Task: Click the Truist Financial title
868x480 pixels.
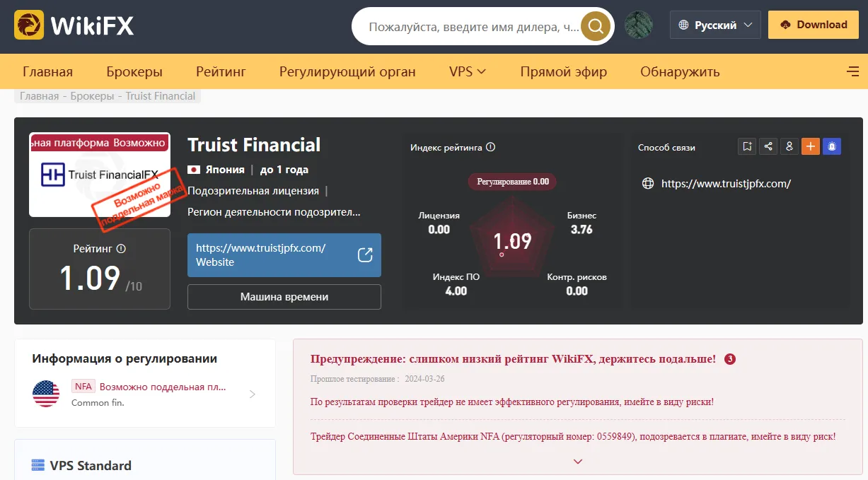Action: [x=254, y=145]
